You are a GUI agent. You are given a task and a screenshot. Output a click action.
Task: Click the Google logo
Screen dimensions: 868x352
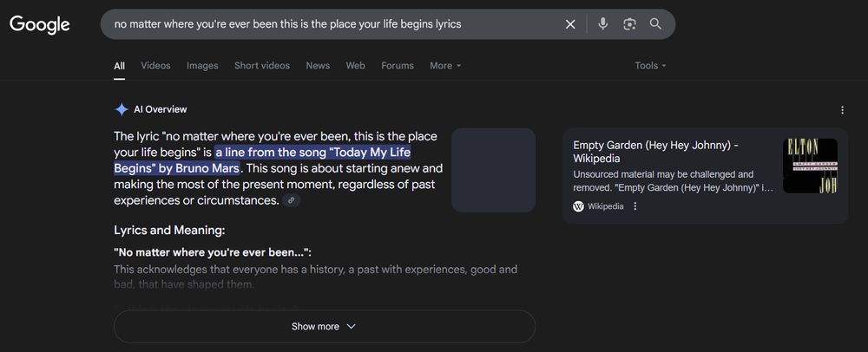(x=40, y=24)
